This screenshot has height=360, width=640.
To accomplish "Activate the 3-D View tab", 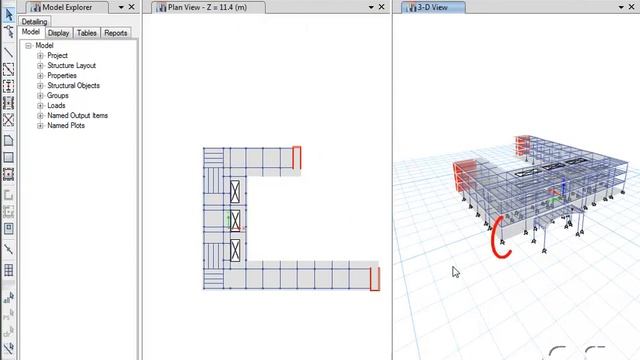I will [x=432, y=7].
